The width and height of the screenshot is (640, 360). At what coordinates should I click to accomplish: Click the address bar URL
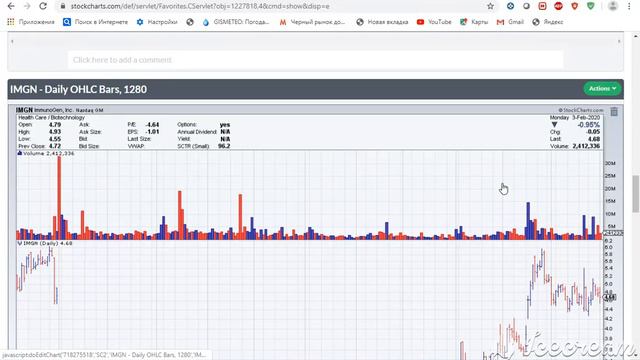point(200,7)
